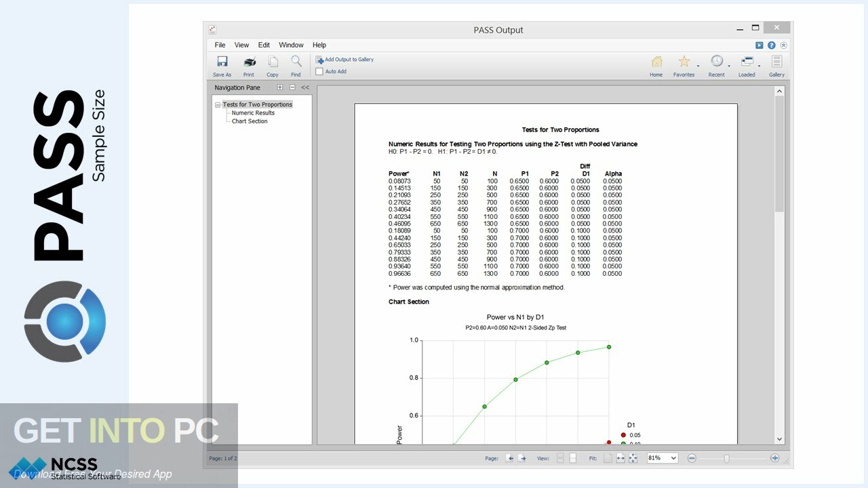
Task: Zoom in with the plus button
Action: tap(775, 458)
